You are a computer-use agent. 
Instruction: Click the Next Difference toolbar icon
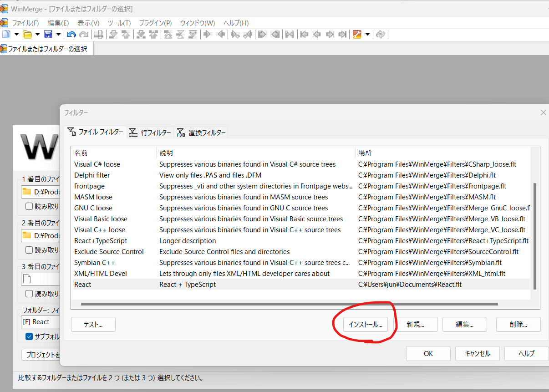[113, 34]
